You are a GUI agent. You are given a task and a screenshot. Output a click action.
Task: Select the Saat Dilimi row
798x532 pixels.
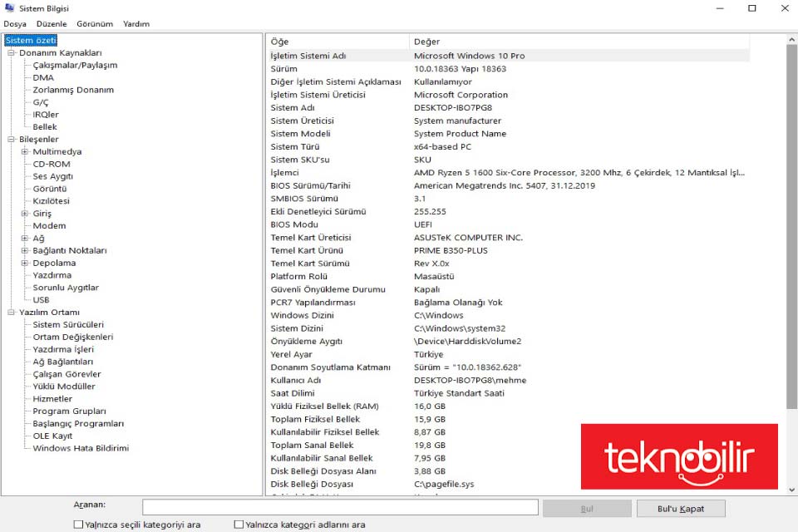click(508, 393)
